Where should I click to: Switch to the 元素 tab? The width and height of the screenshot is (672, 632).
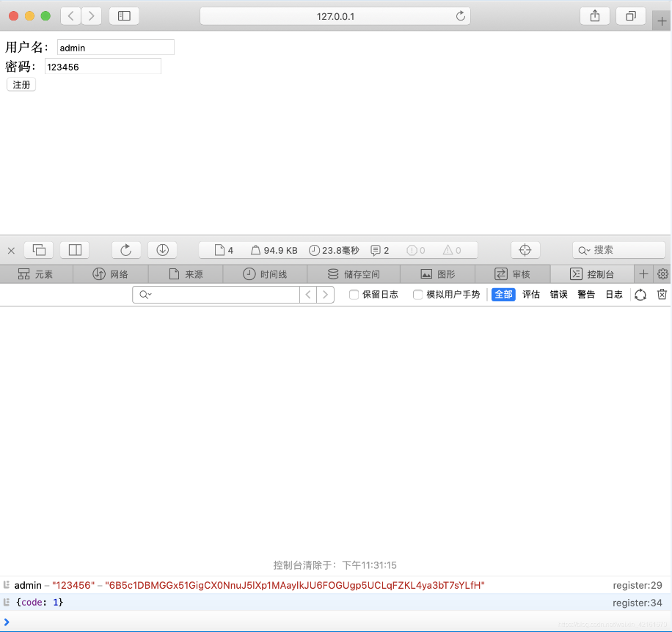(36, 274)
